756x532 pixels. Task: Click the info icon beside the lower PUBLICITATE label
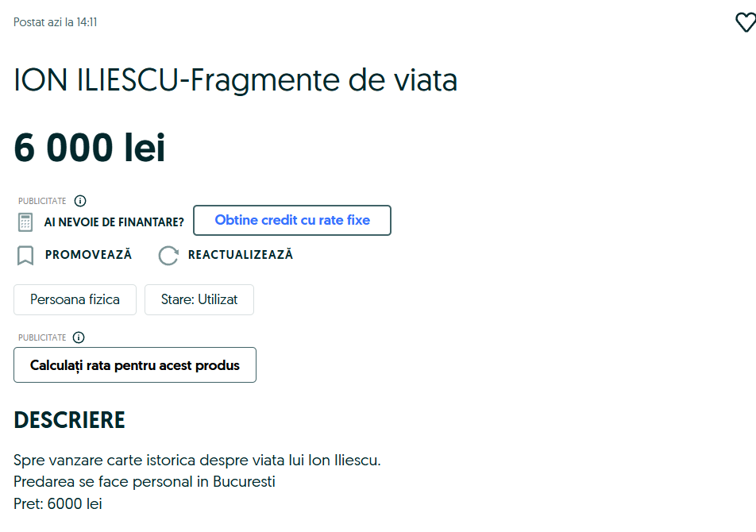point(79,337)
